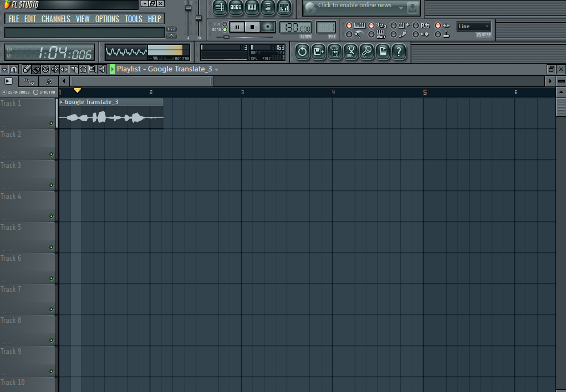Open the EDIT menu
This screenshot has height=392, width=566.
point(30,19)
